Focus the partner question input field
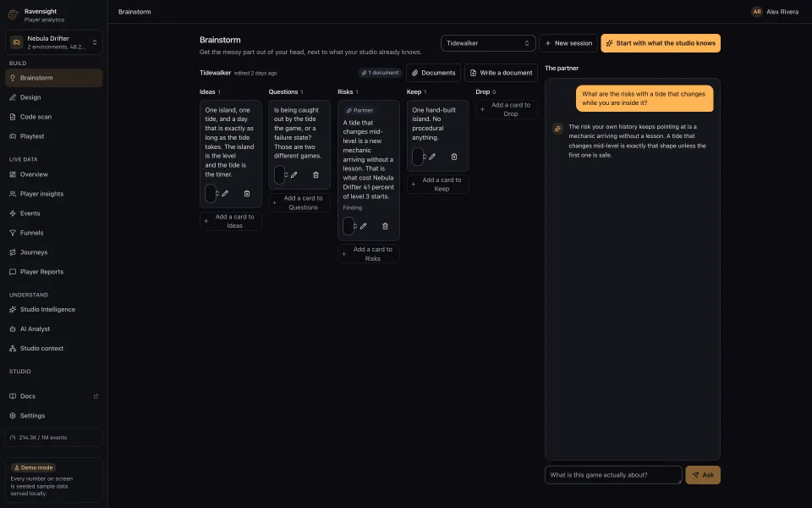The height and width of the screenshot is (508, 812). (x=613, y=475)
